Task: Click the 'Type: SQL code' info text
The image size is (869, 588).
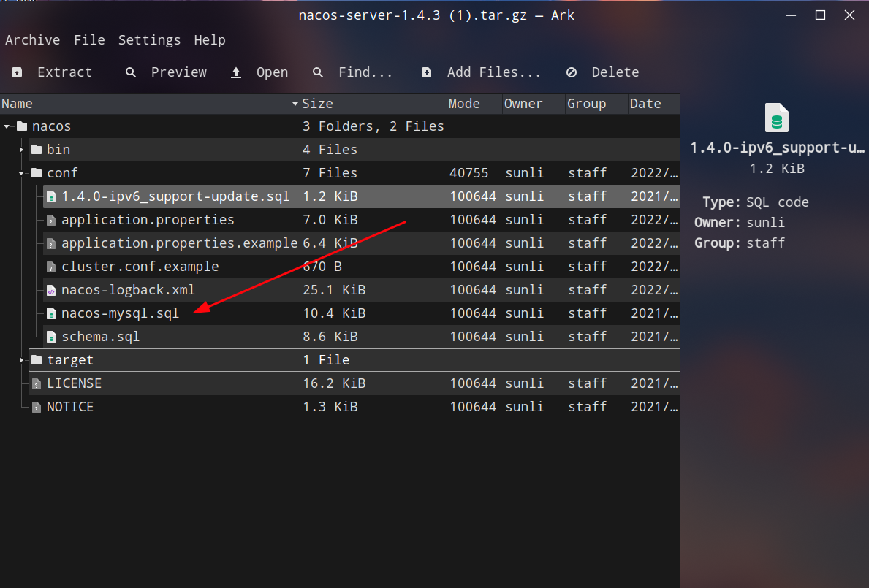Action: click(x=756, y=202)
